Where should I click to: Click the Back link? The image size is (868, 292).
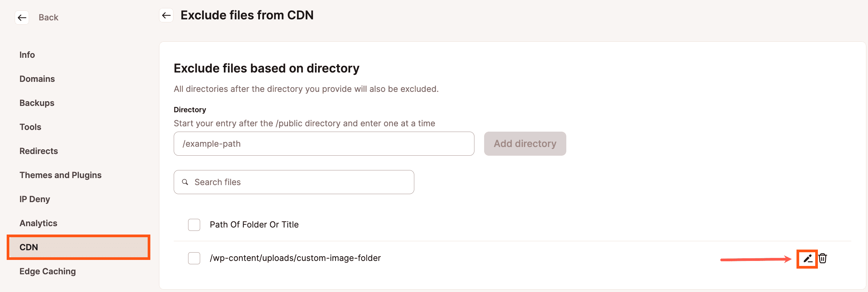tap(48, 17)
